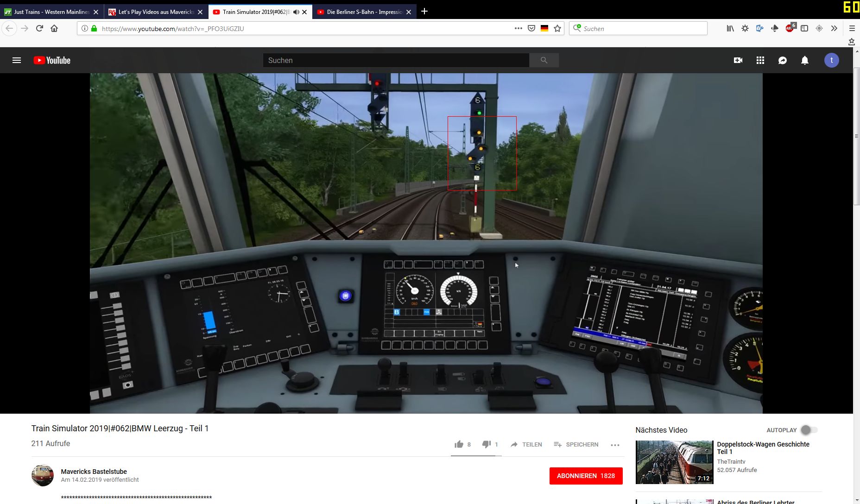Show site information icon in the address bar
860x504 pixels.
(85, 28)
